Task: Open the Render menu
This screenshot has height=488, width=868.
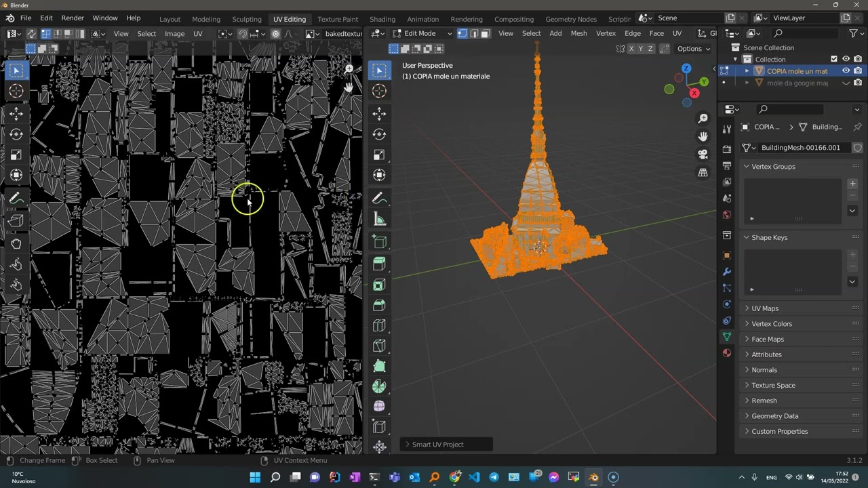Action: (x=73, y=18)
